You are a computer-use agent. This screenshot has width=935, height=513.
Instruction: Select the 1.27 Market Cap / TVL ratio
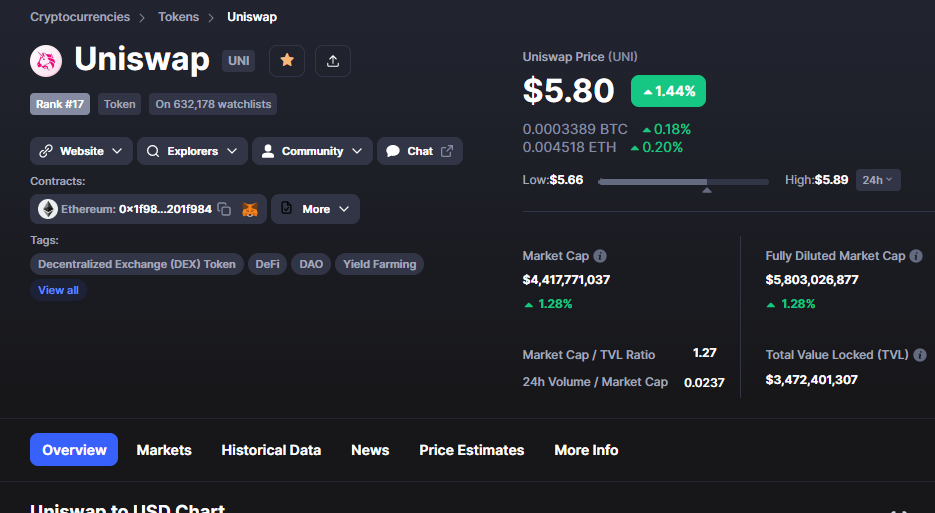704,353
